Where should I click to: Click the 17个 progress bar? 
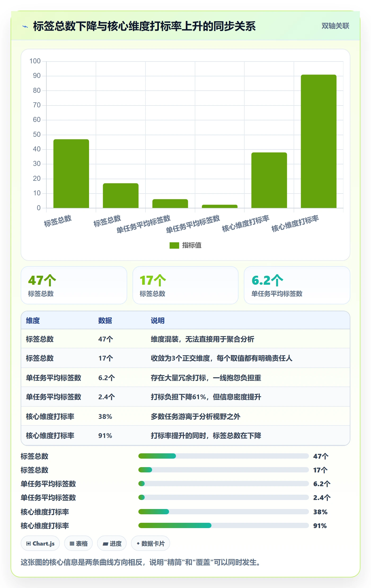223,470
